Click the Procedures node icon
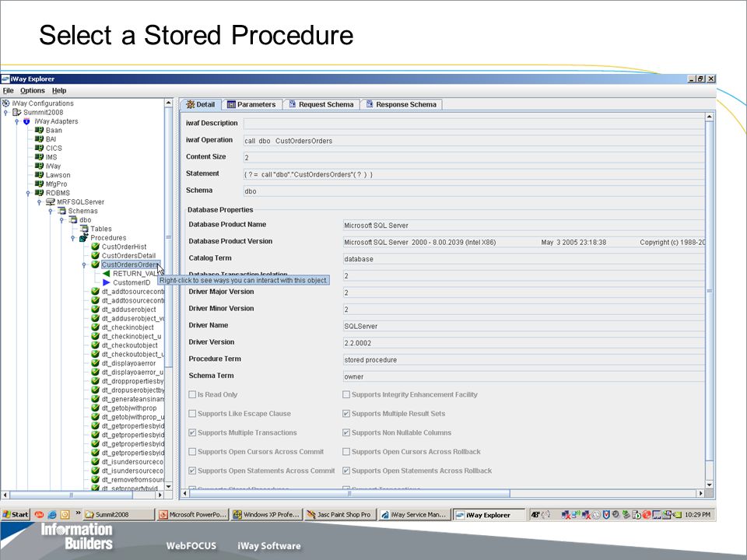Viewport: 747px width, 560px height. (84, 238)
